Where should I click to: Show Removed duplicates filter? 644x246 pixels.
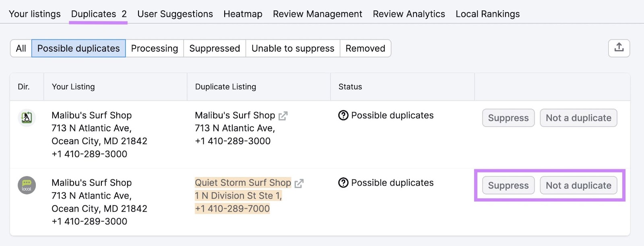pyautogui.click(x=365, y=48)
